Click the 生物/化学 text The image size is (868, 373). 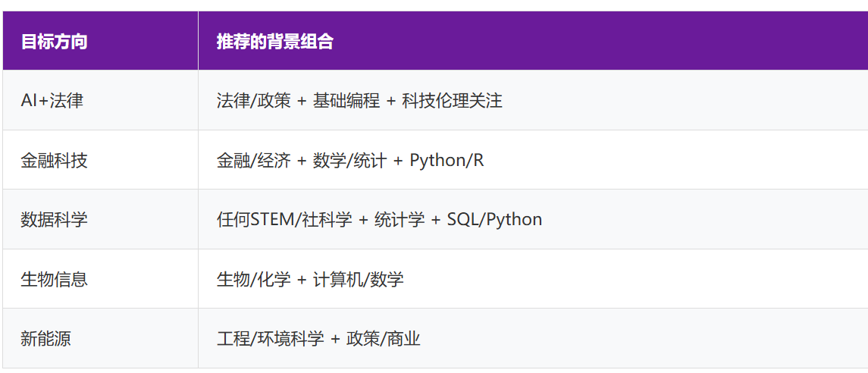253,279
